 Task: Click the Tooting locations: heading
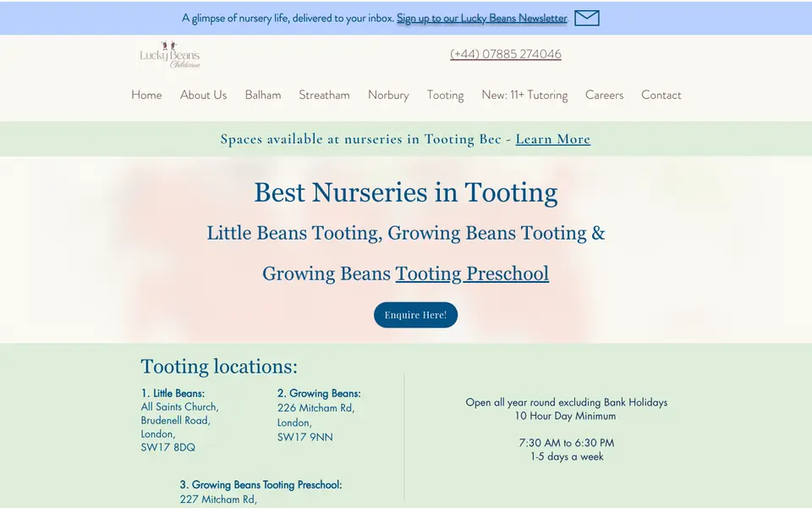click(219, 367)
